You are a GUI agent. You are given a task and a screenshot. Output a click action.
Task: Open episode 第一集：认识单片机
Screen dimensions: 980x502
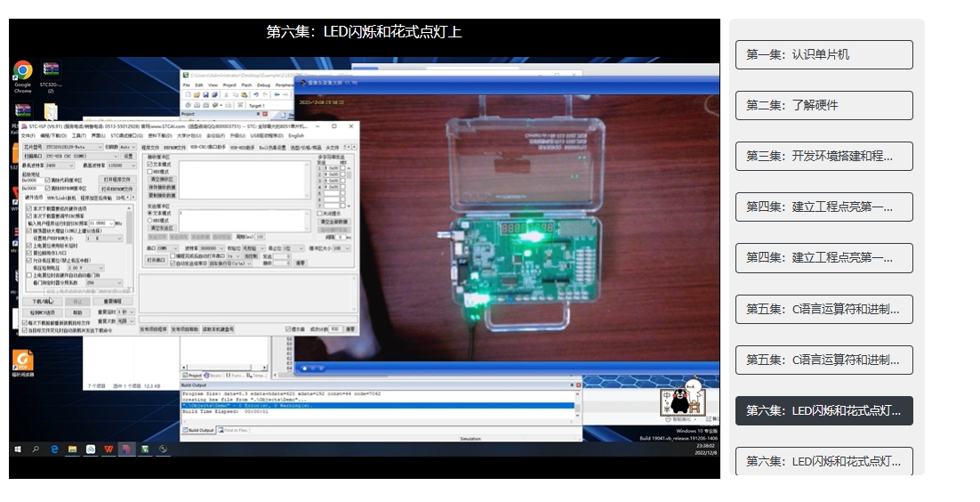click(x=823, y=54)
